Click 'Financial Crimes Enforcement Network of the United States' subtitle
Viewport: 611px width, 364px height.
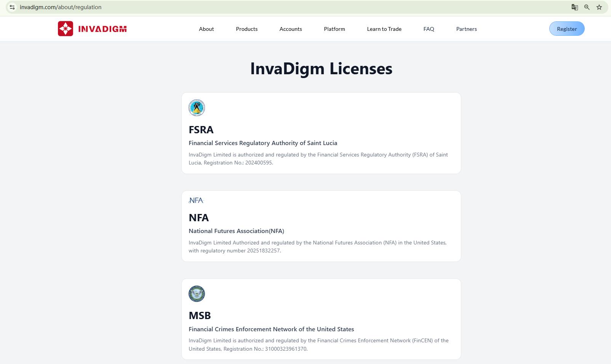[x=271, y=329]
